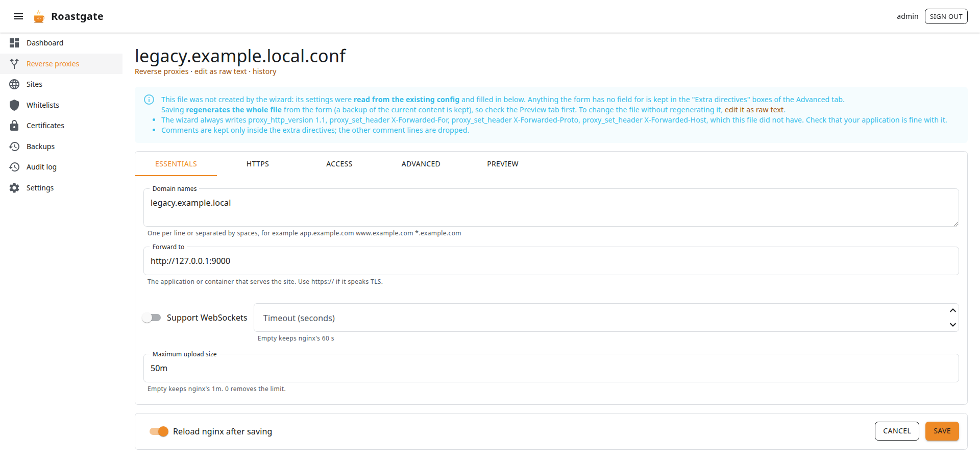980x462 pixels.
Task: Follow the 'edit as raw text' breadcrumb link
Action: (x=220, y=71)
